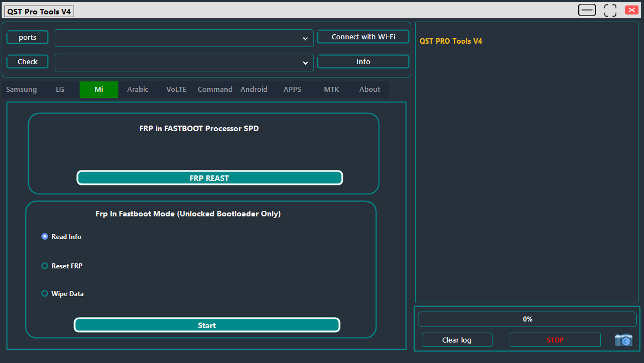
Task: Click the camera screenshot icon
Action: click(x=624, y=340)
